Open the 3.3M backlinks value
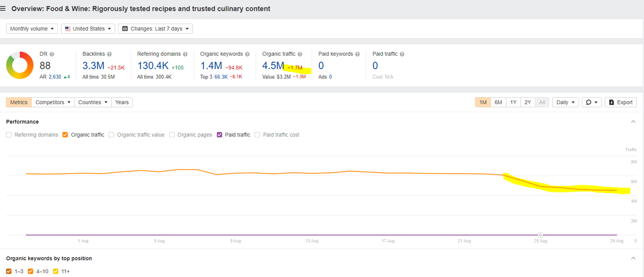Screen dimensions: 644x277 coord(93,65)
